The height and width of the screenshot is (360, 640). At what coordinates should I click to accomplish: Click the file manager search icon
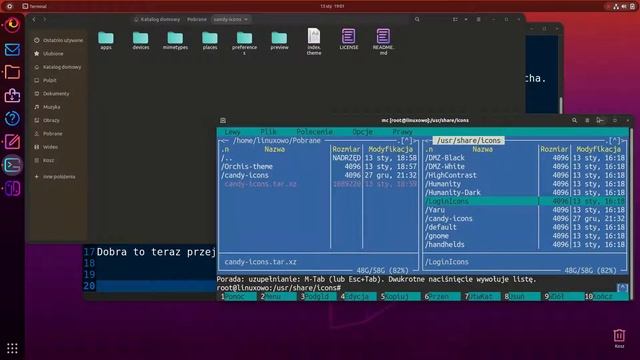(417, 19)
